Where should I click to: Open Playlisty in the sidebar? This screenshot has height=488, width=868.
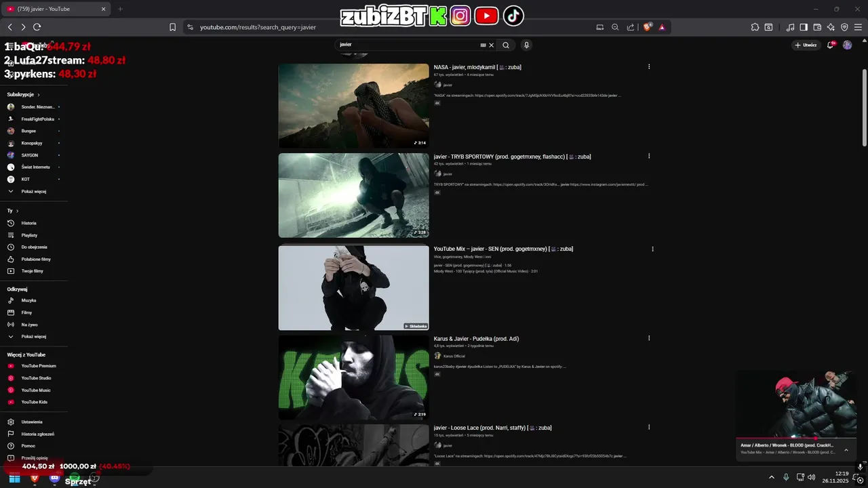[x=29, y=235]
